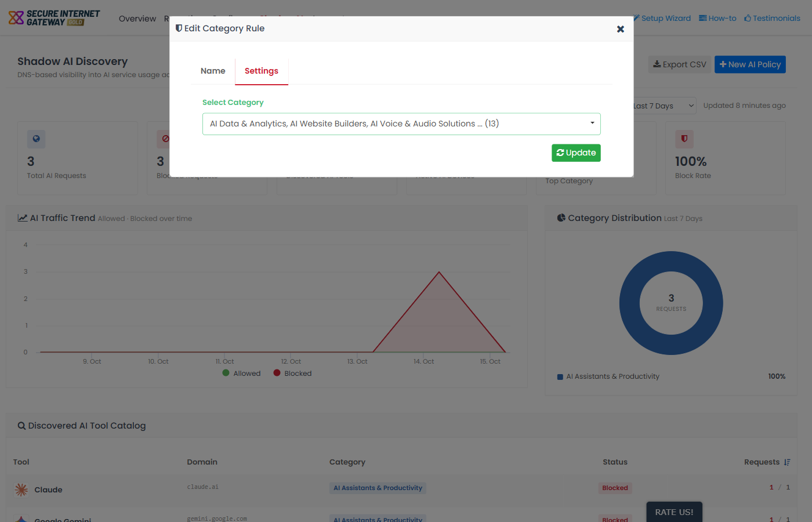The image size is (812, 522).
Task: Click the green Update button
Action: [x=576, y=153]
